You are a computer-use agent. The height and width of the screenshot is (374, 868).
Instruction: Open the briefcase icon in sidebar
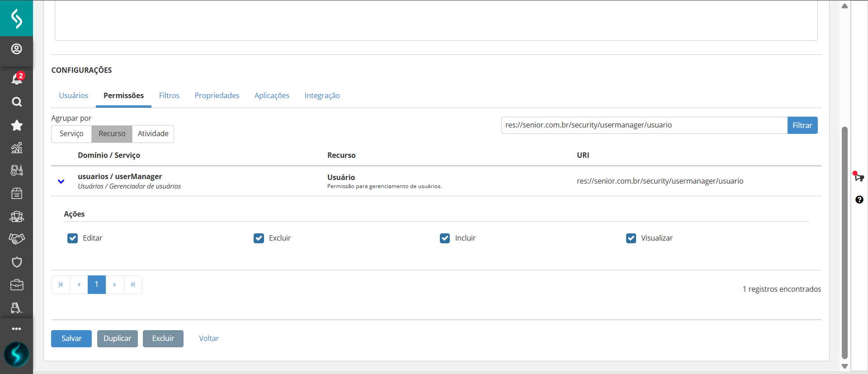tap(17, 285)
